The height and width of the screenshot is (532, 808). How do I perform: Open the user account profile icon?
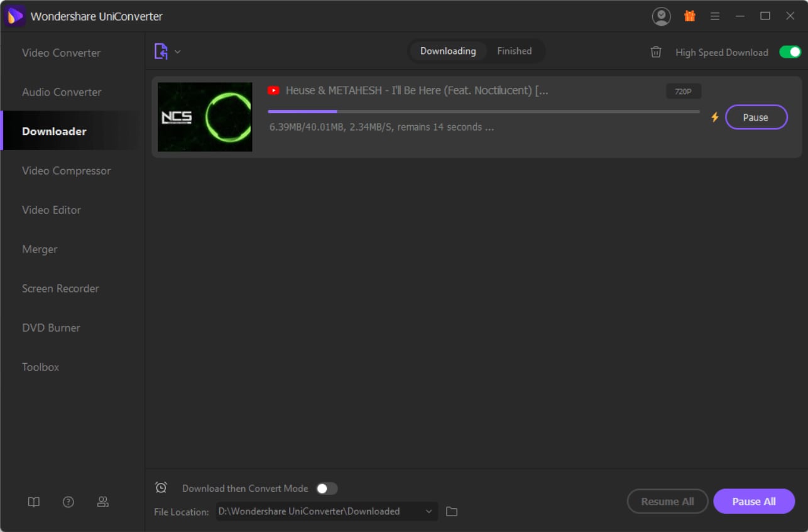(x=661, y=16)
